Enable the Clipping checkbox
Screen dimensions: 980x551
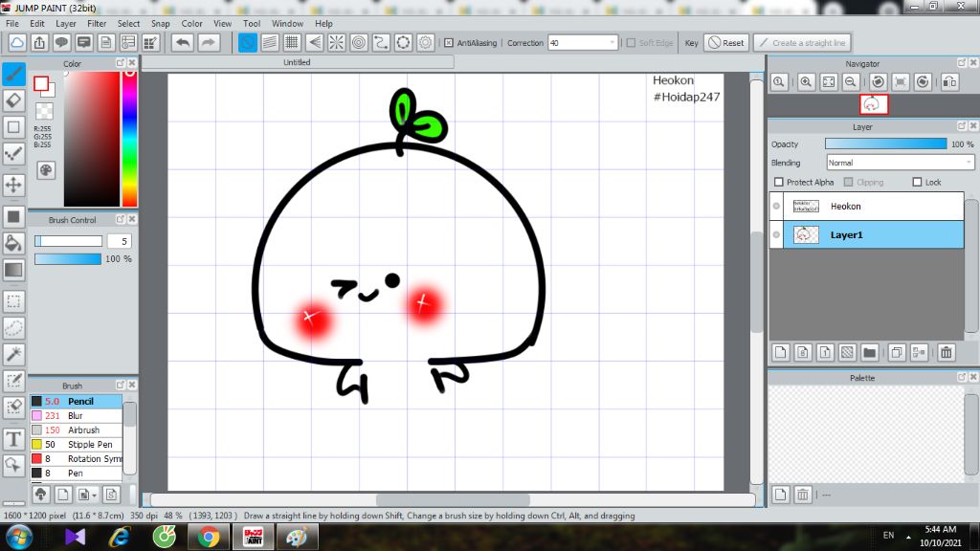[x=848, y=182]
